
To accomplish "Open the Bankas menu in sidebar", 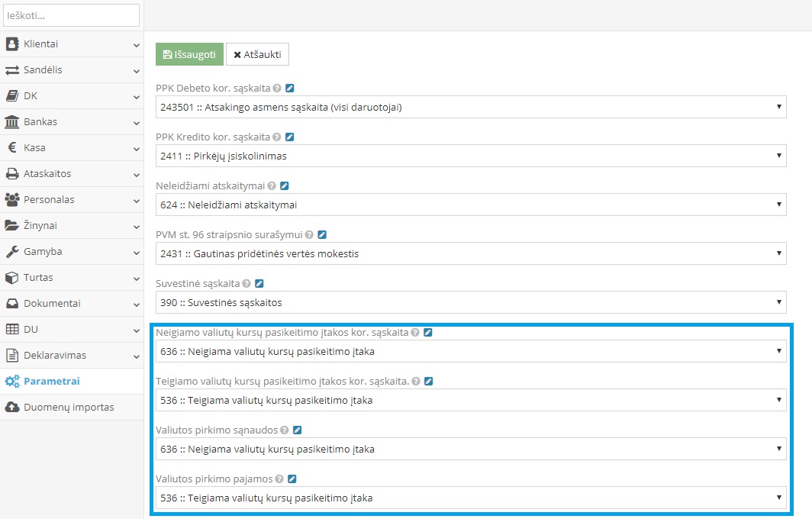I will (x=72, y=122).
